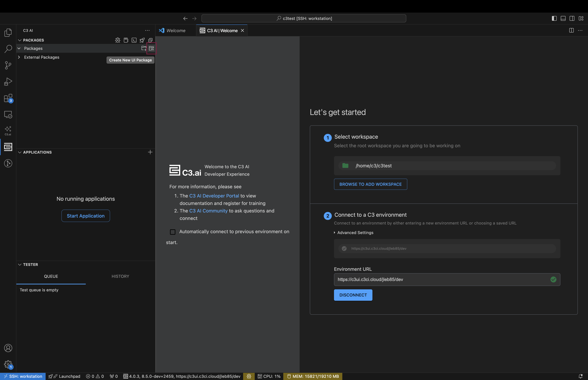Screen dimensions: 588x380
Task: Open the Run and Debug icon
Action: pos(8,82)
